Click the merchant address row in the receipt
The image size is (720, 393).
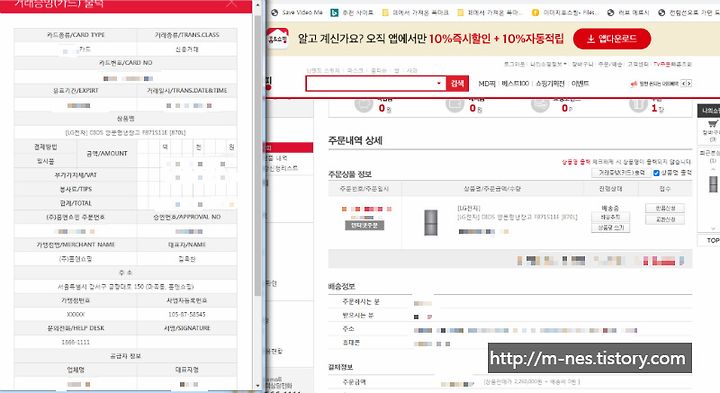pos(125,286)
